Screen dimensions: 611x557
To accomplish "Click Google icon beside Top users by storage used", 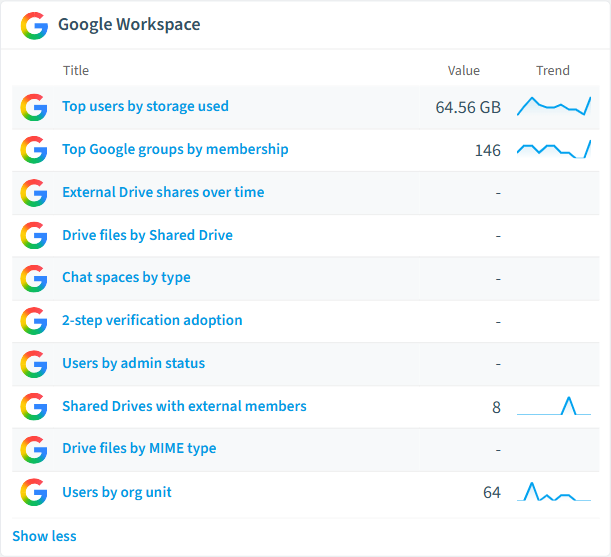I will pos(34,107).
